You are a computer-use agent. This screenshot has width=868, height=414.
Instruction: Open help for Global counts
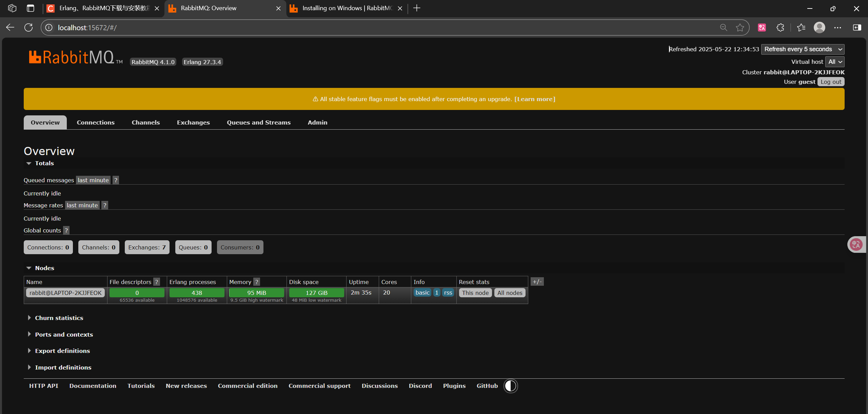coord(66,230)
